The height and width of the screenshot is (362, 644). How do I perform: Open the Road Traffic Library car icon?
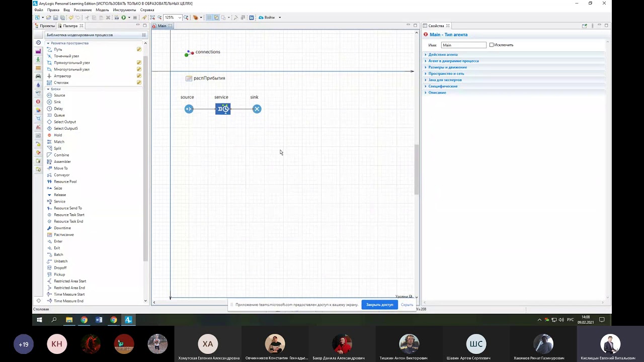[38, 76]
